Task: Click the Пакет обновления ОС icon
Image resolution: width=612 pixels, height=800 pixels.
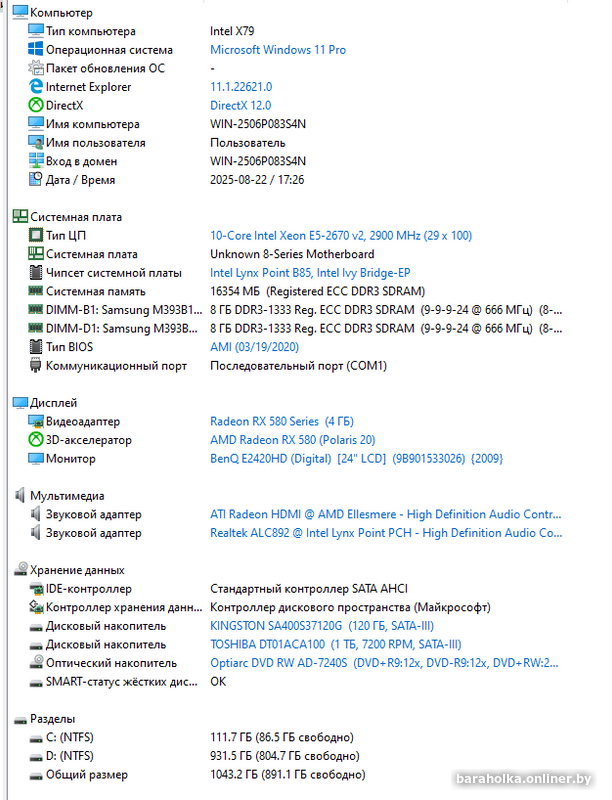Action: tap(36, 68)
